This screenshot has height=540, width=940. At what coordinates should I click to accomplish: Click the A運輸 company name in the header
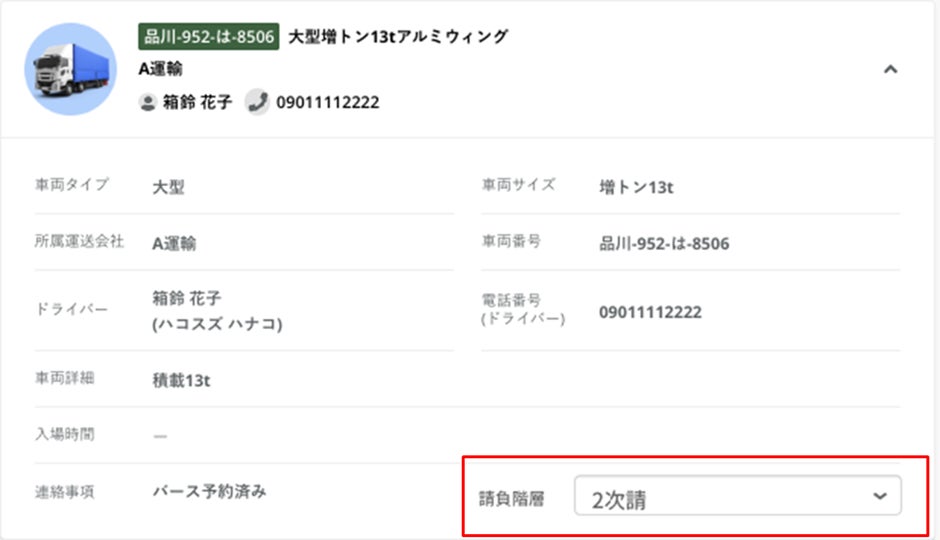click(161, 69)
